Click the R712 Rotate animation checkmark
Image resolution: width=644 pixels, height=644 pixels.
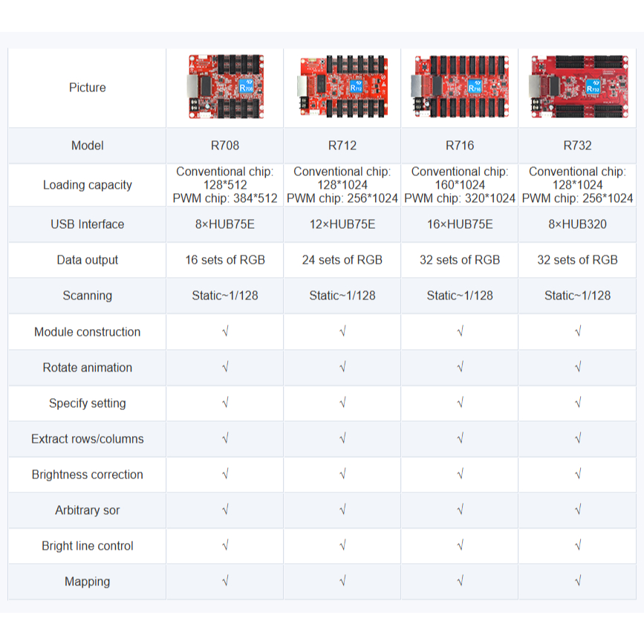click(x=342, y=368)
